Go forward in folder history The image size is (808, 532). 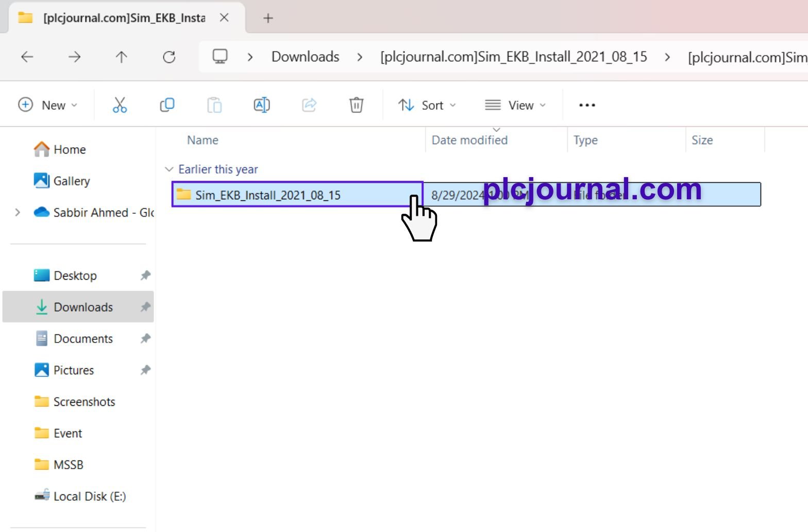point(74,57)
